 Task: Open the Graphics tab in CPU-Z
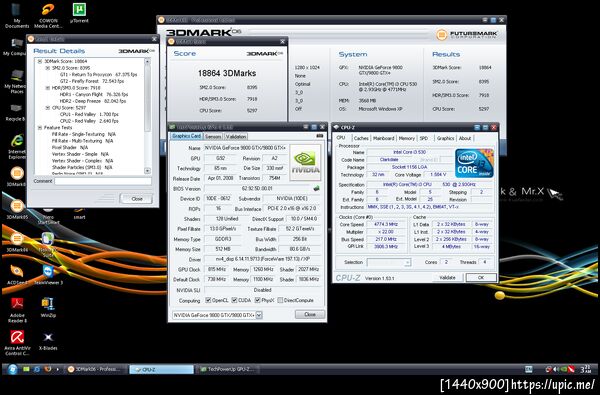click(445, 139)
